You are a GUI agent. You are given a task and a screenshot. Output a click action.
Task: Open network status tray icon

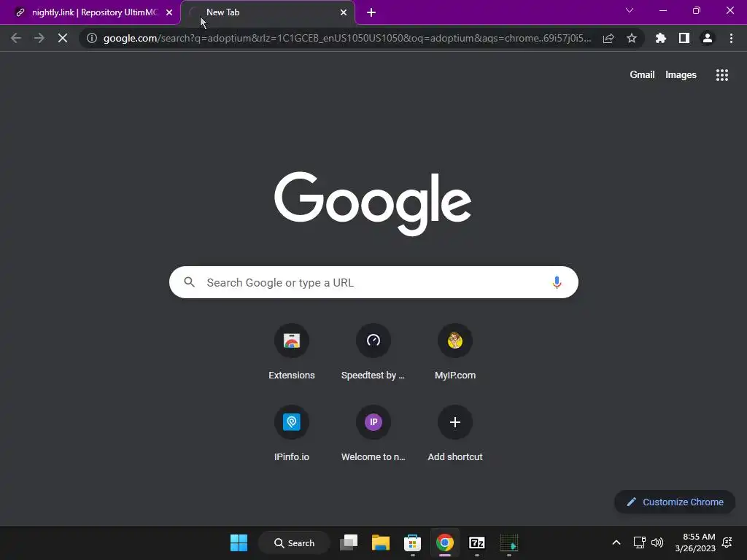tap(639, 542)
